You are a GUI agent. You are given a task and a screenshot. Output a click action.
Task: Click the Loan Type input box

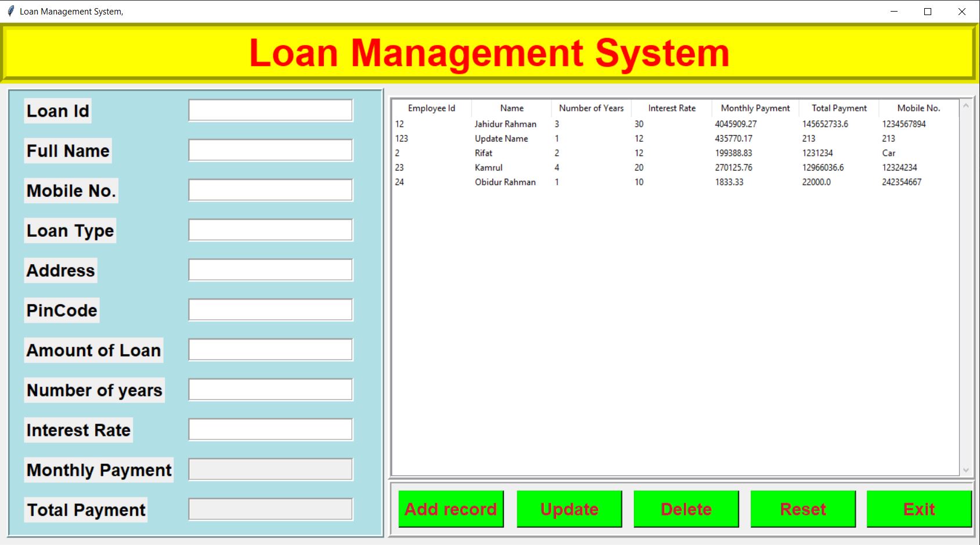coord(270,229)
